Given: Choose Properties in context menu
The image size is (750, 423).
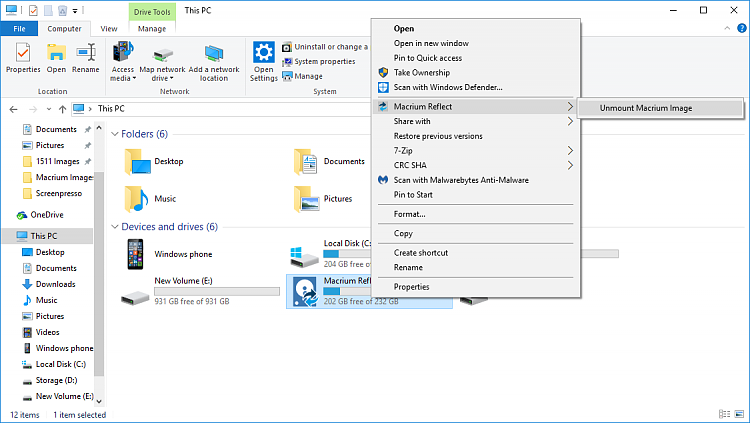Looking at the screenshot, I should (x=476, y=287).
